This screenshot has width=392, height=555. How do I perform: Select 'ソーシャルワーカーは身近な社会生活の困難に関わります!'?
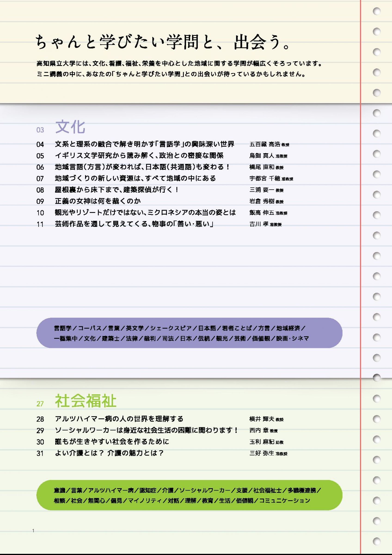pyautogui.click(x=146, y=430)
